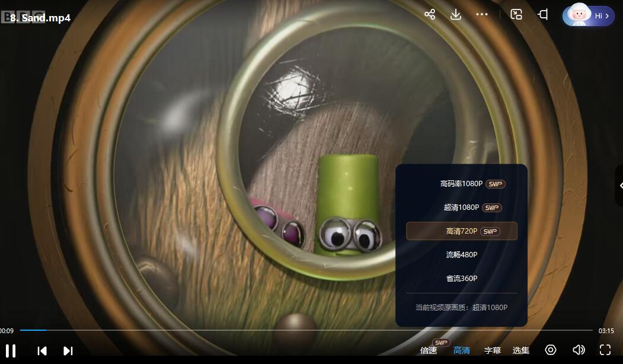Mute the volume speaker icon
This screenshot has width=623, height=364.
tap(579, 350)
